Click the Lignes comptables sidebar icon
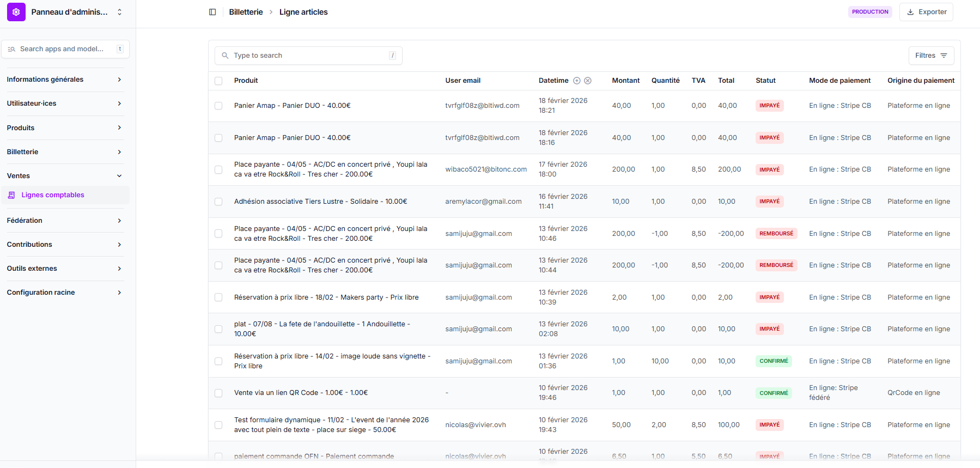This screenshot has width=980, height=468. [x=11, y=195]
